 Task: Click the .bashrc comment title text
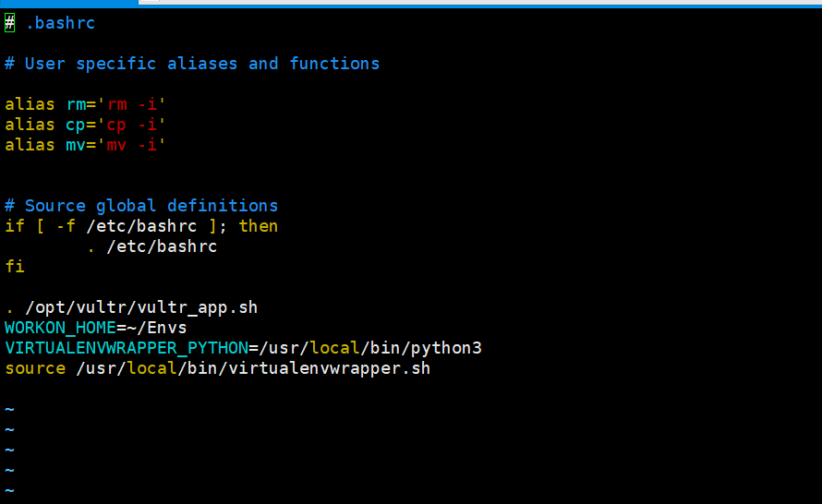[x=60, y=23]
